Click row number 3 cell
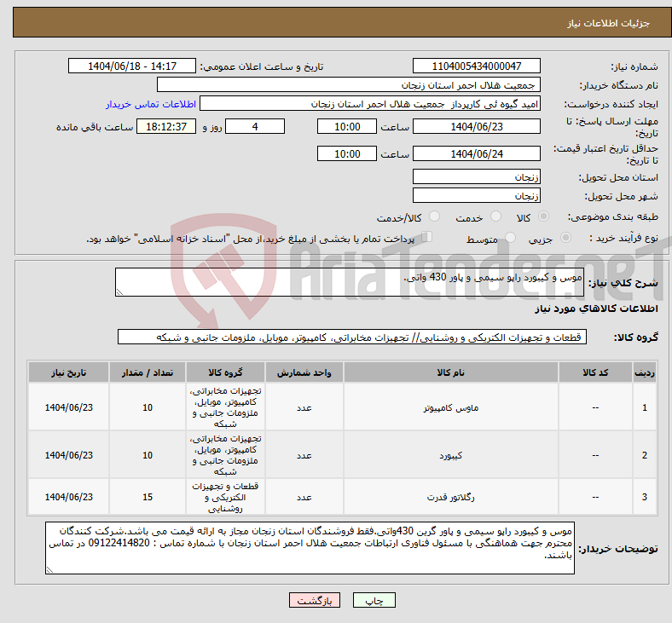The width and height of the screenshot is (672, 623). [x=645, y=497]
